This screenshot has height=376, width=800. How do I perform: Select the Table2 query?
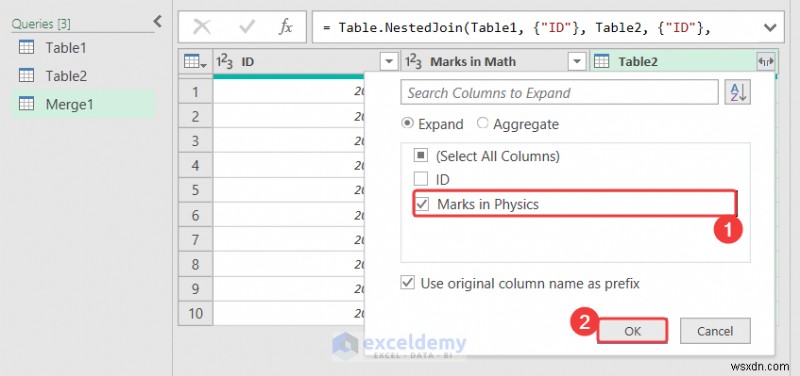(x=83, y=76)
